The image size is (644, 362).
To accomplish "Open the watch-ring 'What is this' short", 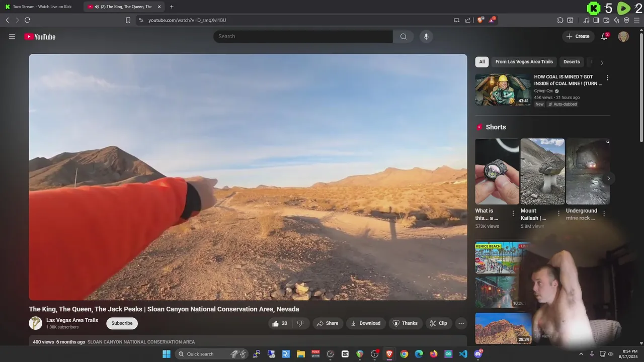I will click(x=497, y=171).
